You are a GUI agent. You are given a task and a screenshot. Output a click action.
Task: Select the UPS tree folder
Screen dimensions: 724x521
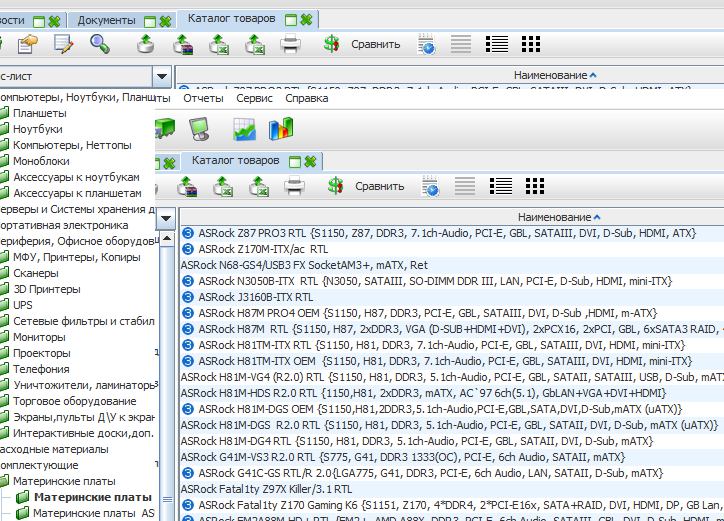pos(23,305)
